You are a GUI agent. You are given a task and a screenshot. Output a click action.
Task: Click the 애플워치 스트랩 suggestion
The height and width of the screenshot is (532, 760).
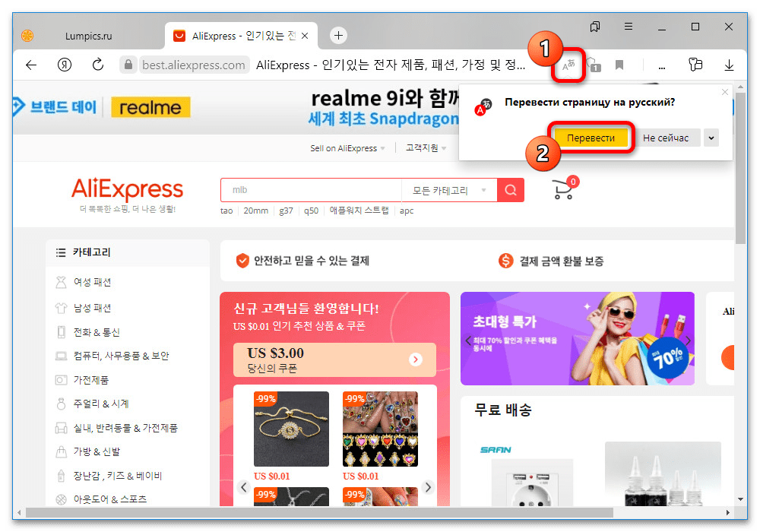359,211
